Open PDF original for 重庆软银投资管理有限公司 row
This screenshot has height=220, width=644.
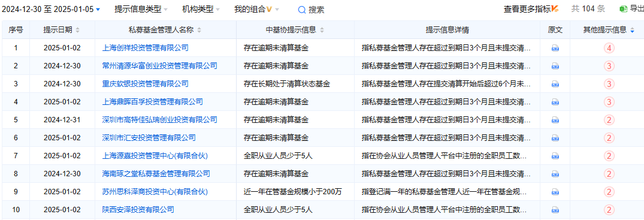[x=555, y=85]
